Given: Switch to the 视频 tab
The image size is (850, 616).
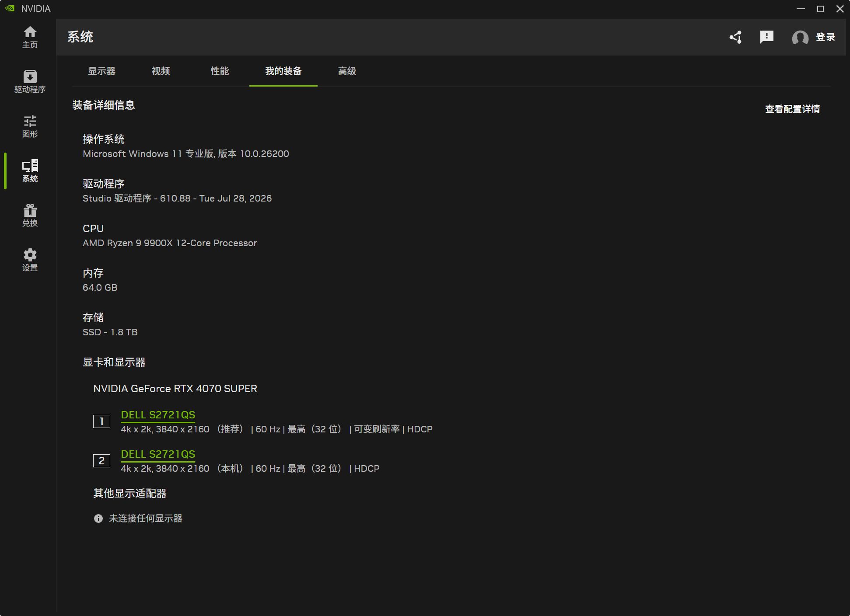Looking at the screenshot, I should 161,71.
